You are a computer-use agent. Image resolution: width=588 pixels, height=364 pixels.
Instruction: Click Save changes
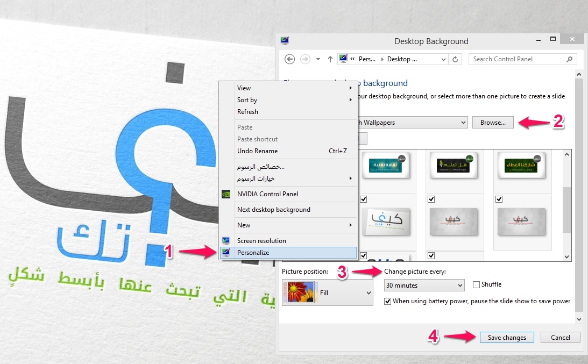click(507, 337)
